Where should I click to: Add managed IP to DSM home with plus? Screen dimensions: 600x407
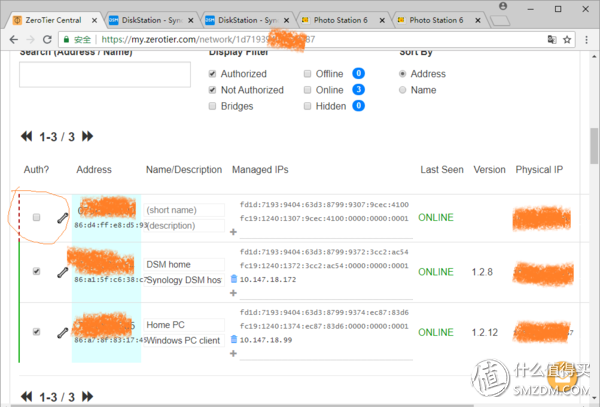233,293
